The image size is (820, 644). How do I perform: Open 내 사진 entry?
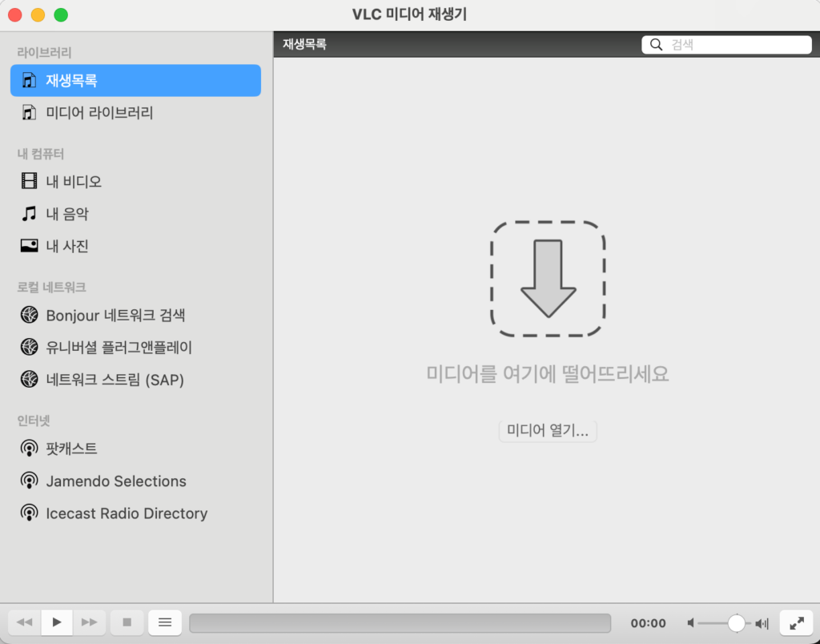(135, 245)
